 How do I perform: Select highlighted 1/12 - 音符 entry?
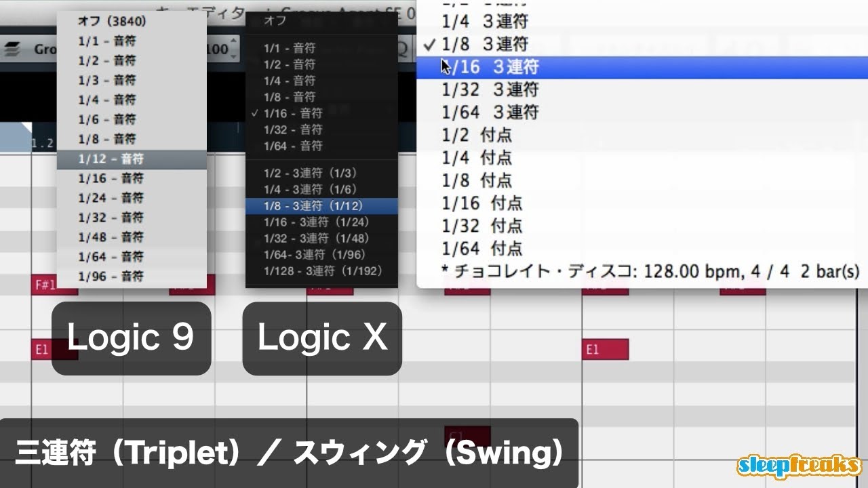click(132, 159)
